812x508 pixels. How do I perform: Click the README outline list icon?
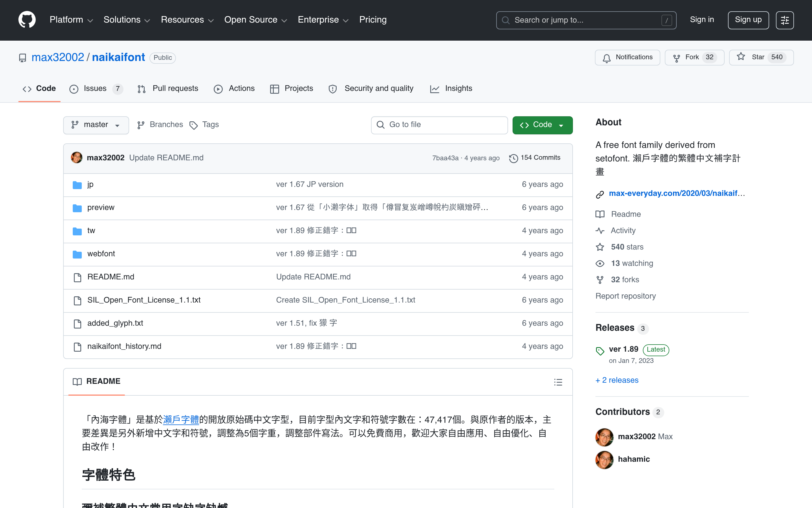(558, 382)
